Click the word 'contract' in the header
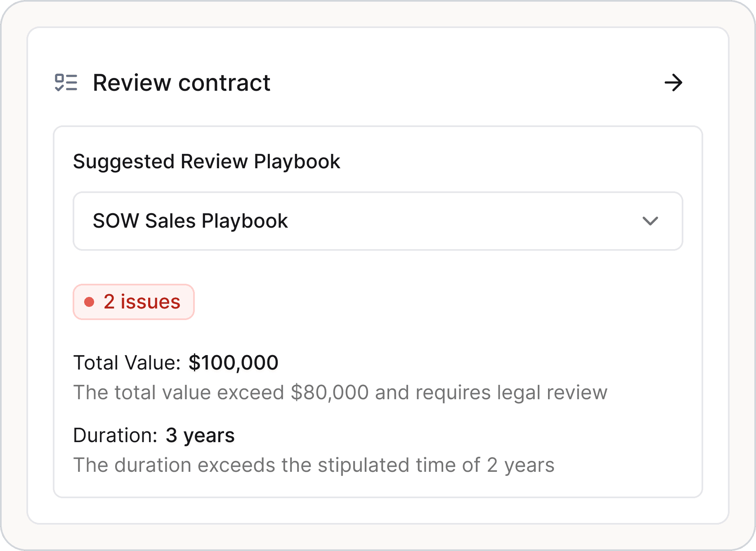756x551 pixels. point(224,82)
